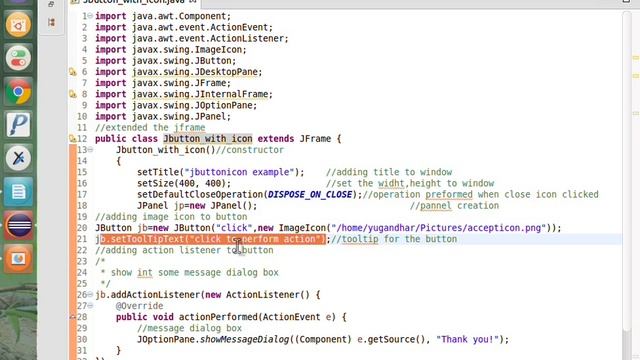Screen dimensions: 640x360
Task: Click warning marker on line 12
Action: [x=73, y=139]
